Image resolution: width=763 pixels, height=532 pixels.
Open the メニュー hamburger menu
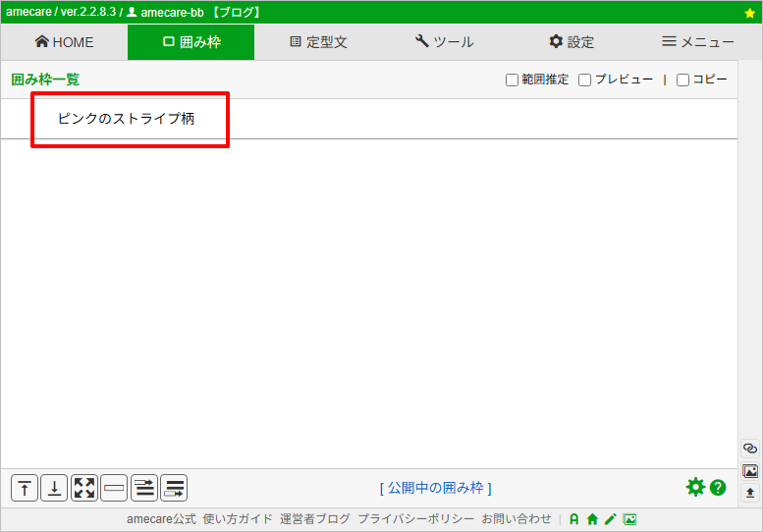(x=697, y=42)
